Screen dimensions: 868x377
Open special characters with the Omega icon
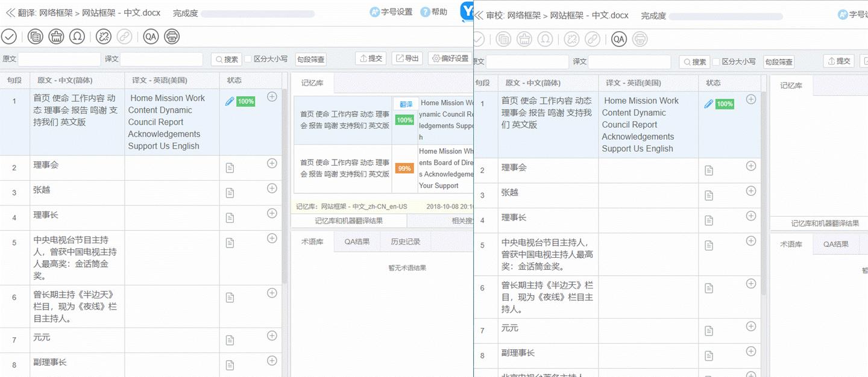coord(77,37)
